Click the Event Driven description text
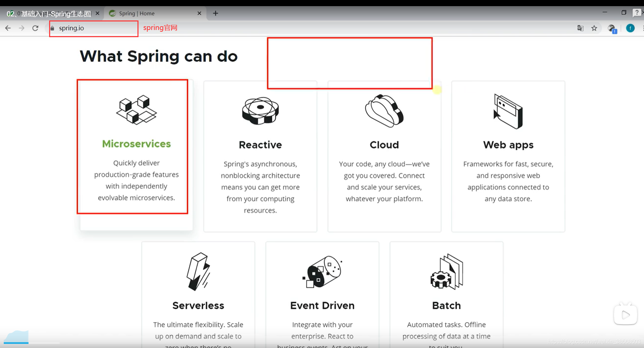Screen dimensions: 644x348 (x=322, y=334)
